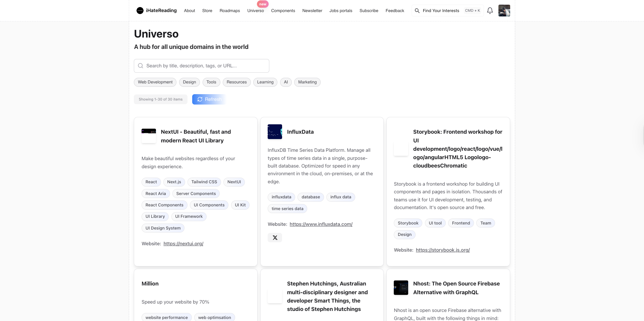Select the UI tool tag
The height and width of the screenshot is (321, 644).
click(x=435, y=223)
